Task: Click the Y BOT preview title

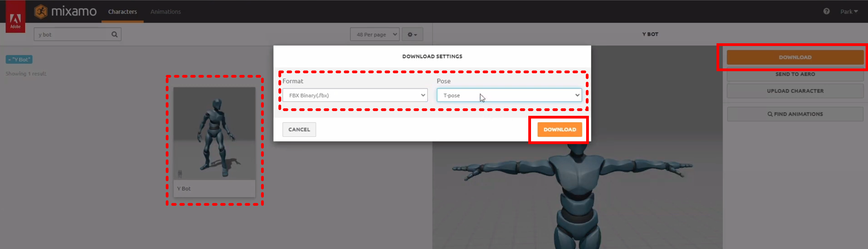Action: click(x=650, y=34)
